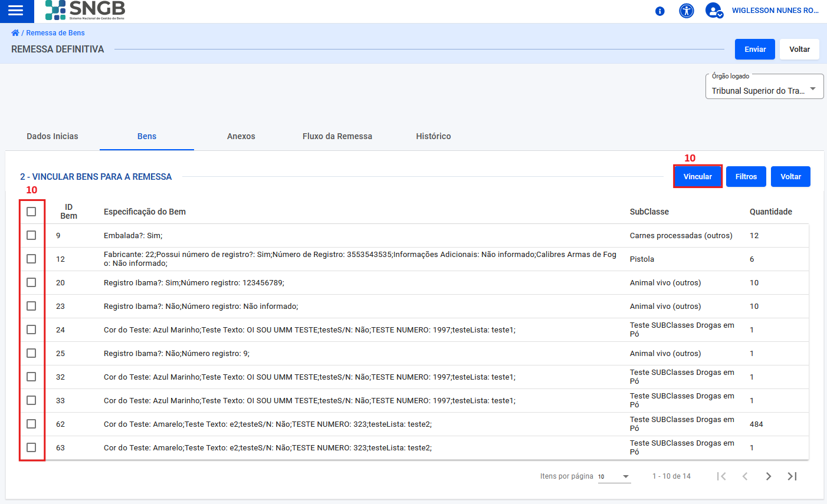
Task: Open the accessibility options icon
Action: click(x=687, y=11)
